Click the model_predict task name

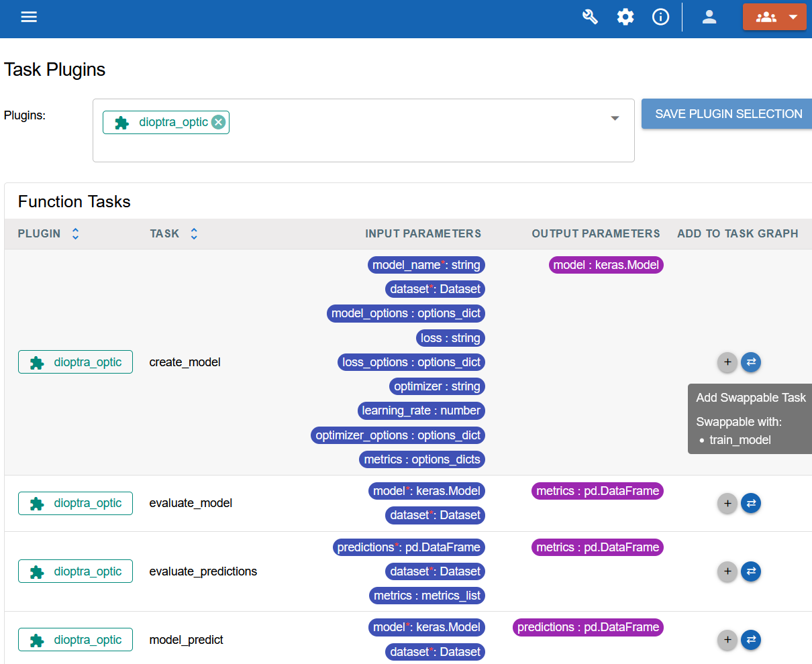click(x=187, y=640)
